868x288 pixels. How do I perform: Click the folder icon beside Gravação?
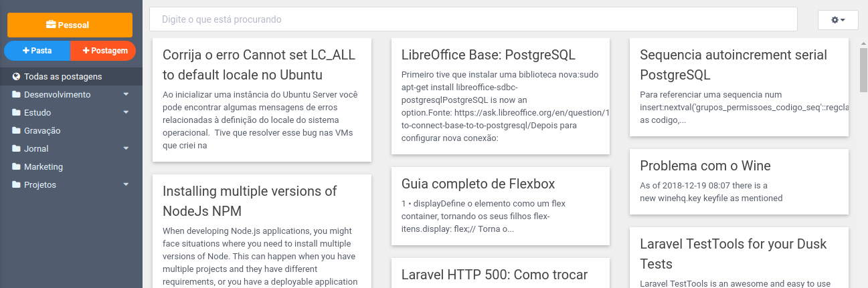(16, 130)
